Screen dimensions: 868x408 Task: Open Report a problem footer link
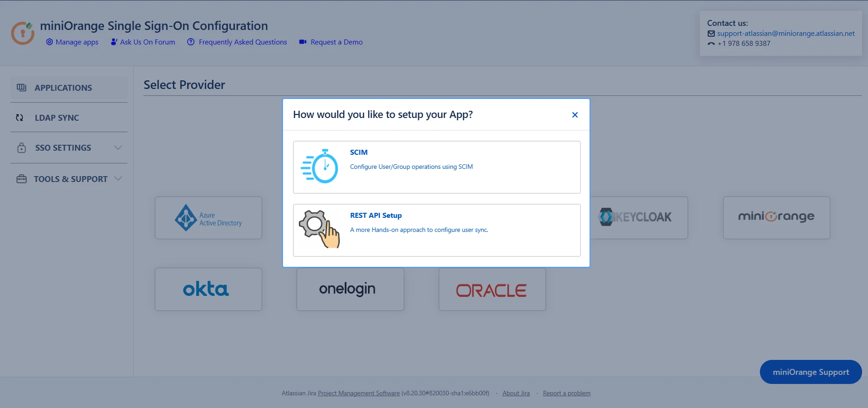tap(566, 393)
